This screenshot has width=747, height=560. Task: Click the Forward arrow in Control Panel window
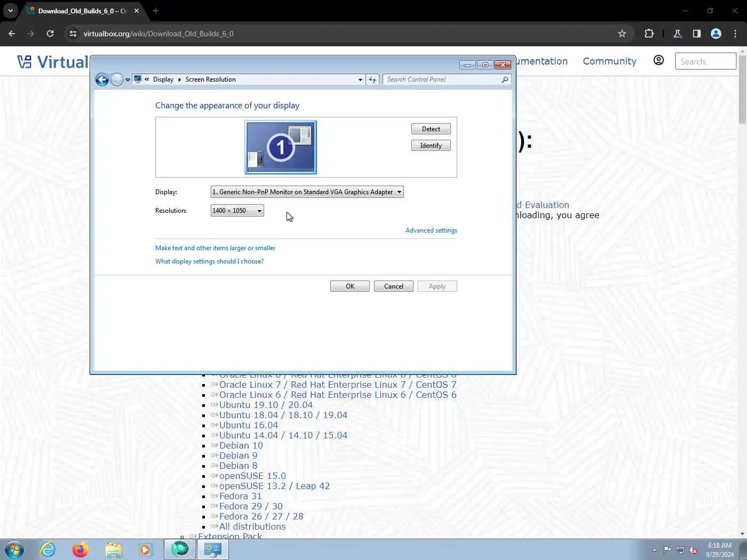click(117, 79)
